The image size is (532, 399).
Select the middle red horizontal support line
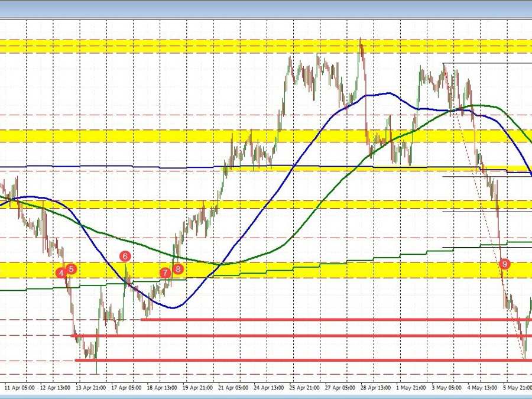[301, 336]
